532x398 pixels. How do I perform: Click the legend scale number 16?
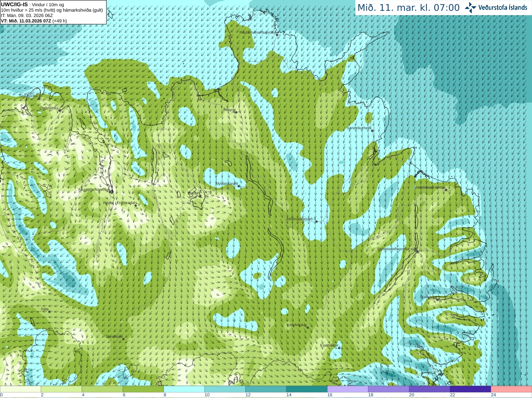point(330,395)
